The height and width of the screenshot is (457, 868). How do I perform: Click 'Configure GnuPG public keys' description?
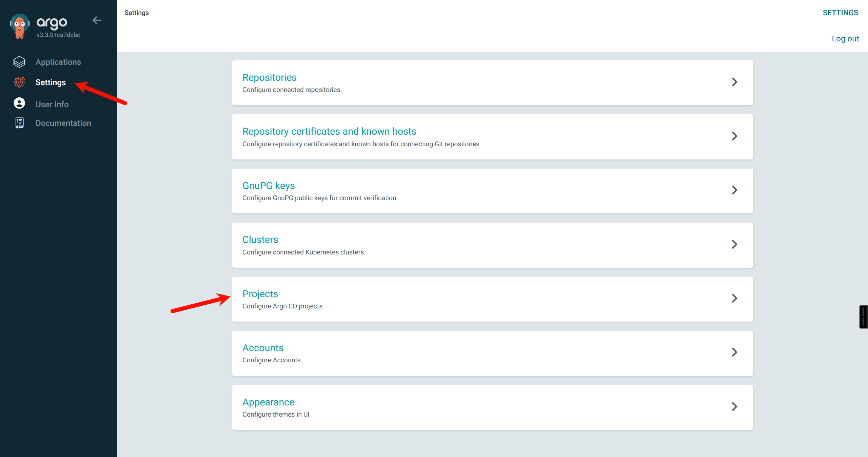[x=319, y=198]
